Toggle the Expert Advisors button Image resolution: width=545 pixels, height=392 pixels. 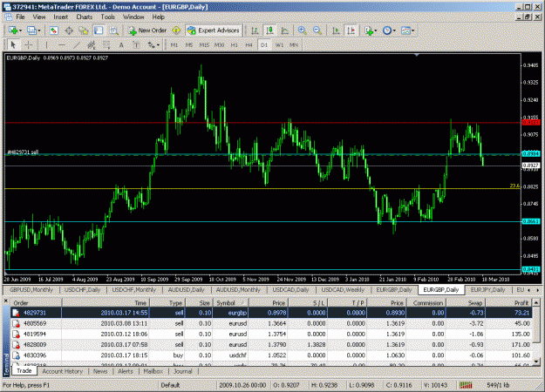(214, 30)
